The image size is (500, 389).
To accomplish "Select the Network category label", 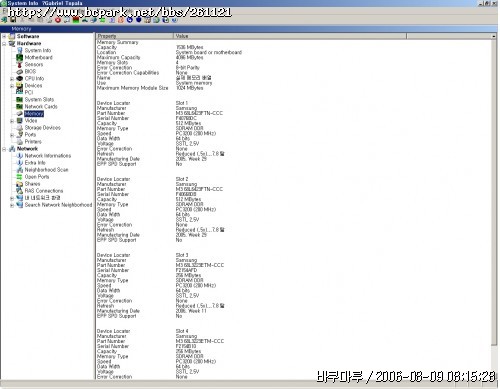I will pos(27,149).
